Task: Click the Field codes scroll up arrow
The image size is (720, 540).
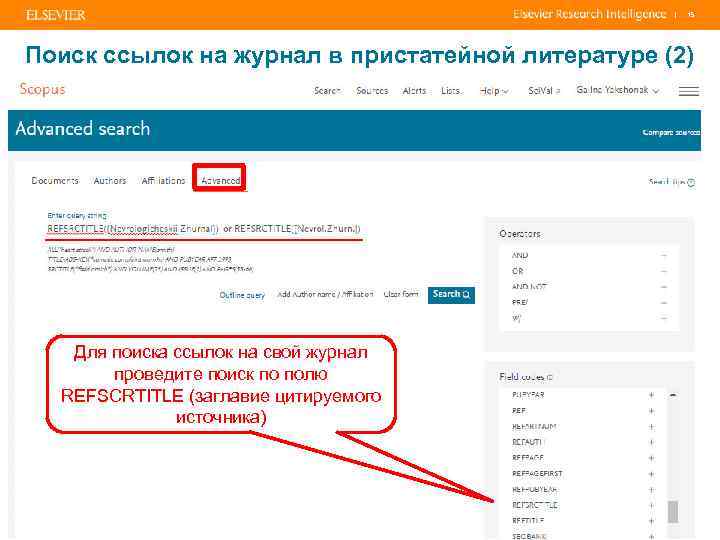Action: 673,395
